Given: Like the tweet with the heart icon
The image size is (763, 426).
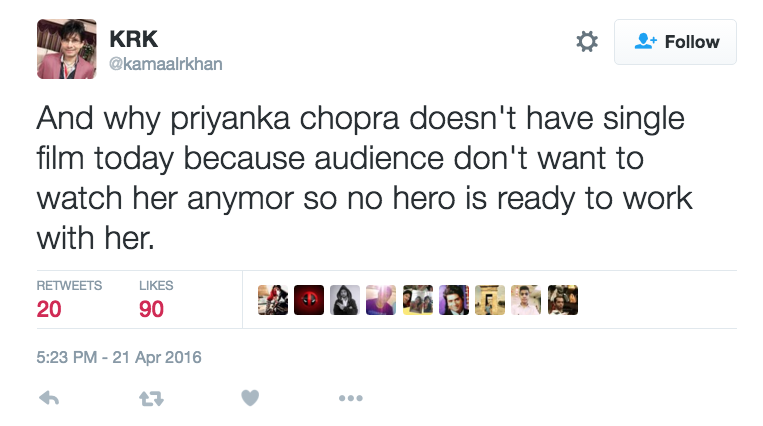Looking at the screenshot, I should click(x=250, y=397).
